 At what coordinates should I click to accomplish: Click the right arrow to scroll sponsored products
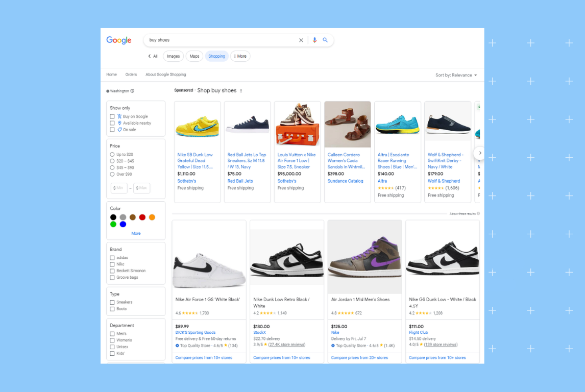pos(479,153)
